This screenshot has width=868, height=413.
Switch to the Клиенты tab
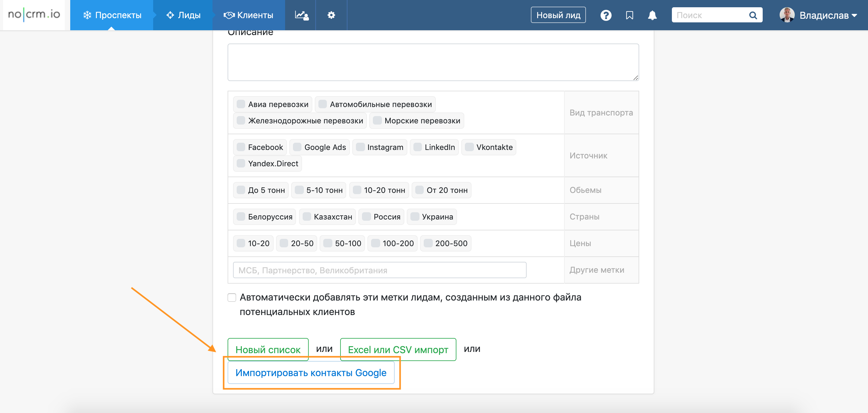coord(249,15)
